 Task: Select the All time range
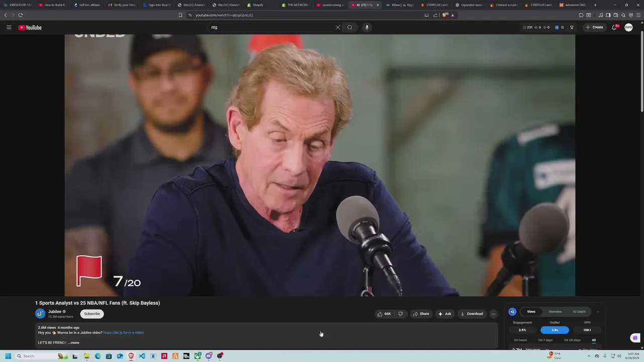(x=594, y=340)
